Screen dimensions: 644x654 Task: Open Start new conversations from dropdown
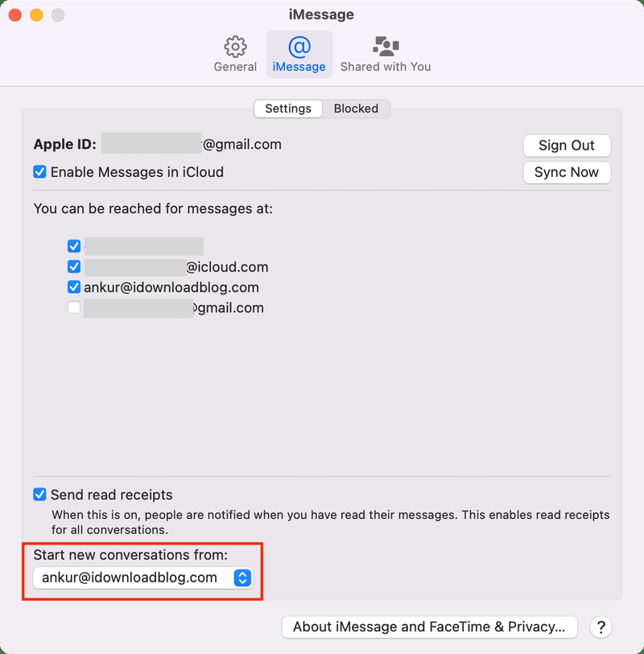143,578
